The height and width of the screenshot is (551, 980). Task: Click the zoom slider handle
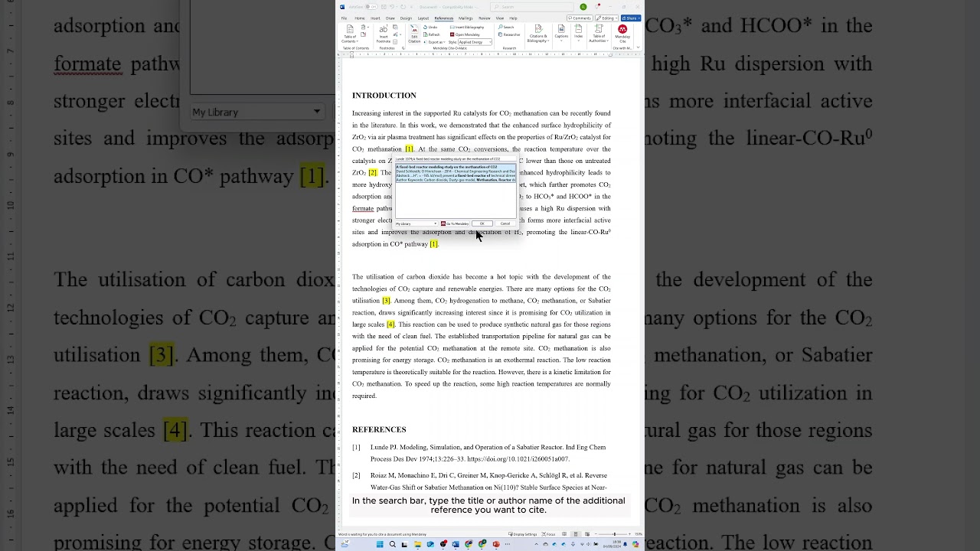point(614,534)
